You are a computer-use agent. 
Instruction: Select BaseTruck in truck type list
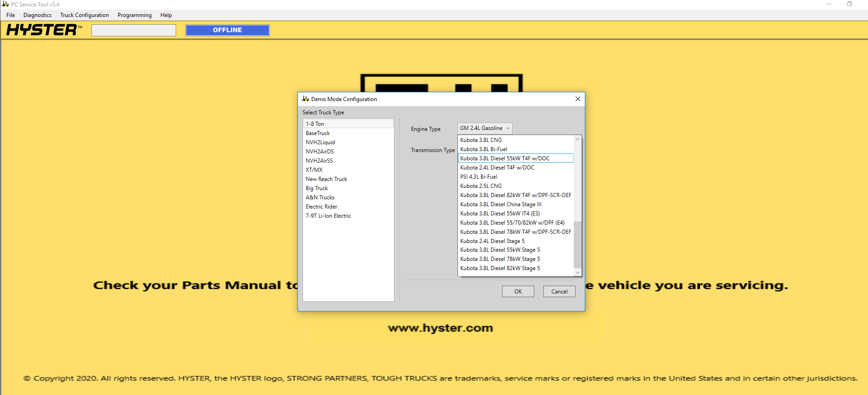[x=318, y=133]
